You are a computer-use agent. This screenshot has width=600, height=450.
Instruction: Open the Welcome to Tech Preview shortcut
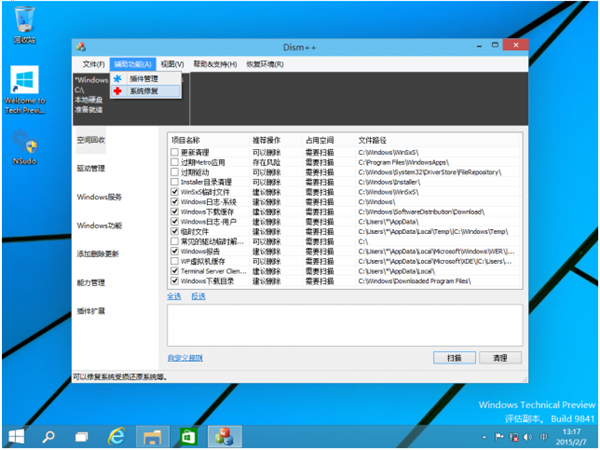pos(24,90)
